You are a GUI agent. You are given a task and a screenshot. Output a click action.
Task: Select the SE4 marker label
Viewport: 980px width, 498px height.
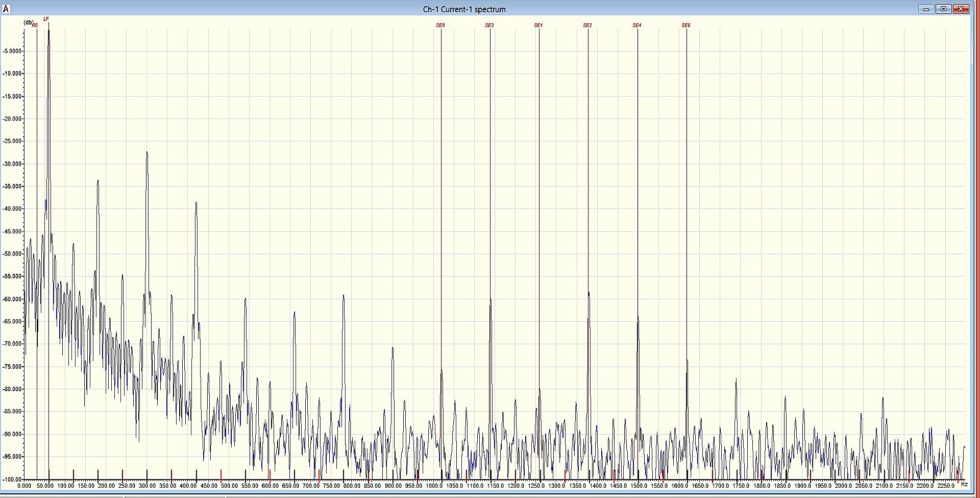[636, 25]
